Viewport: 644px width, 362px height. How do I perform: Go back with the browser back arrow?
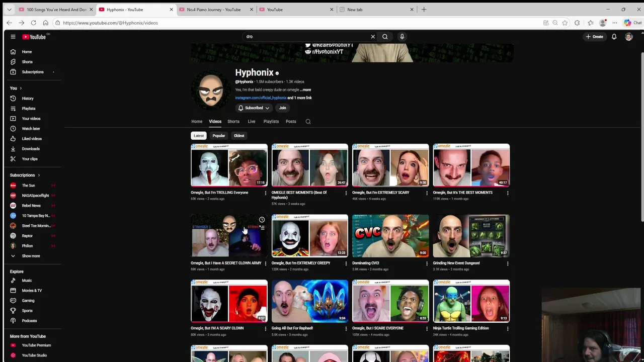point(9,23)
